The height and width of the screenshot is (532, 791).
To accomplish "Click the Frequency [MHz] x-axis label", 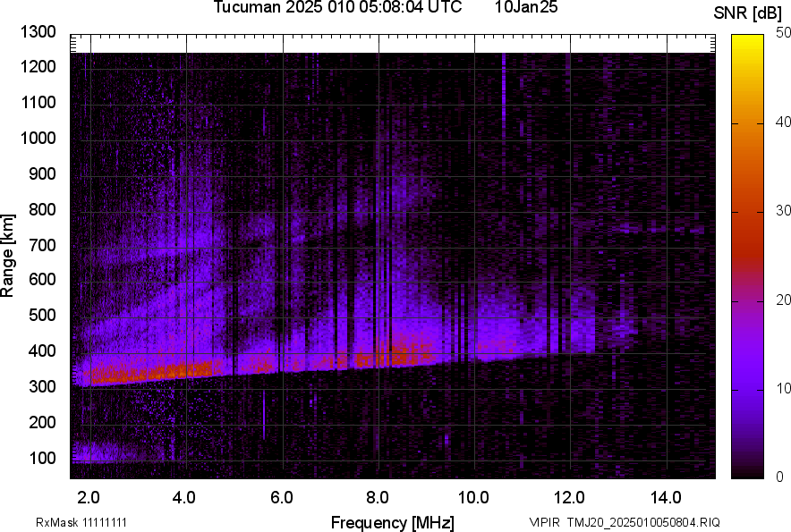I will click(392, 522).
